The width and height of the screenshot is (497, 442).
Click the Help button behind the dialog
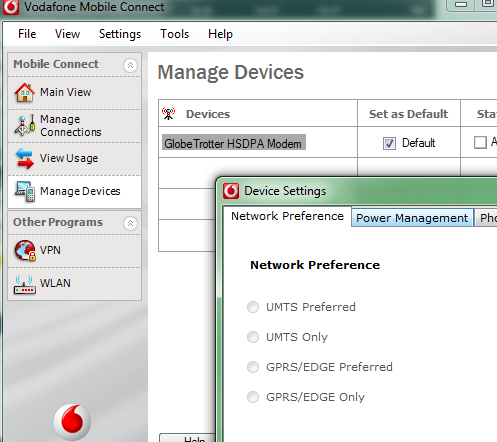[188, 438]
